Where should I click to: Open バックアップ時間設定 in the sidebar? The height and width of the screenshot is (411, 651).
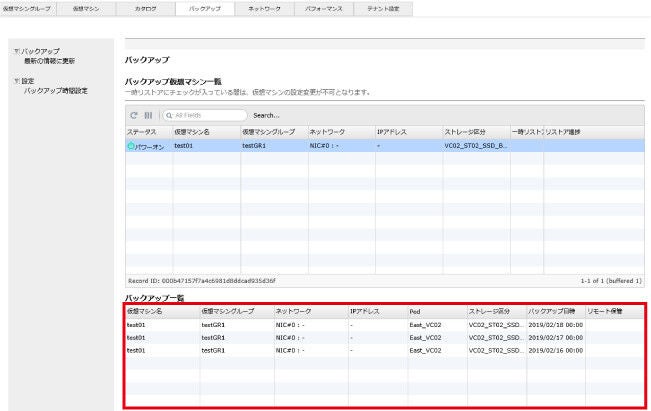coord(55,91)
